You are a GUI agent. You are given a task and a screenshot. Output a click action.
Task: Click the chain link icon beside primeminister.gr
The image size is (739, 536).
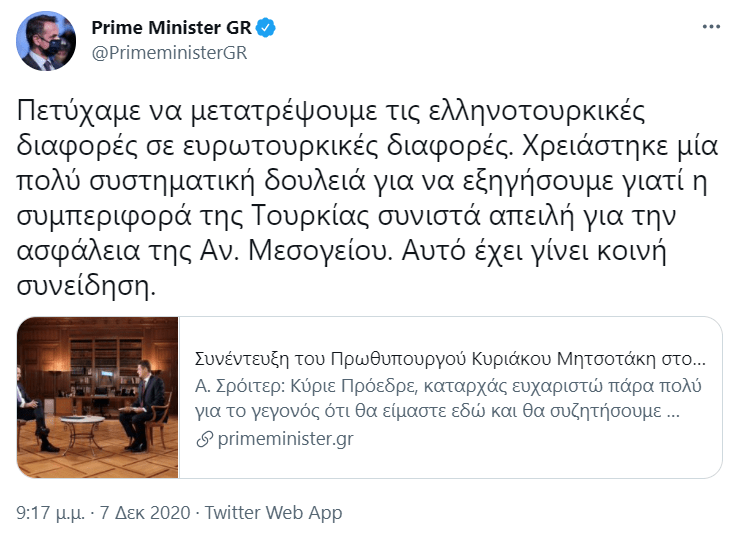click(204, 438)
